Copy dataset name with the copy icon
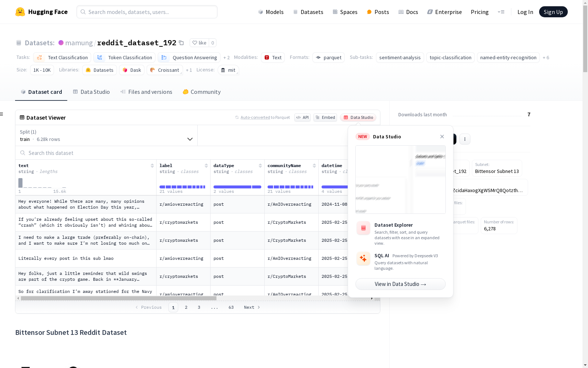588x368 pixels. pos(181,43)
